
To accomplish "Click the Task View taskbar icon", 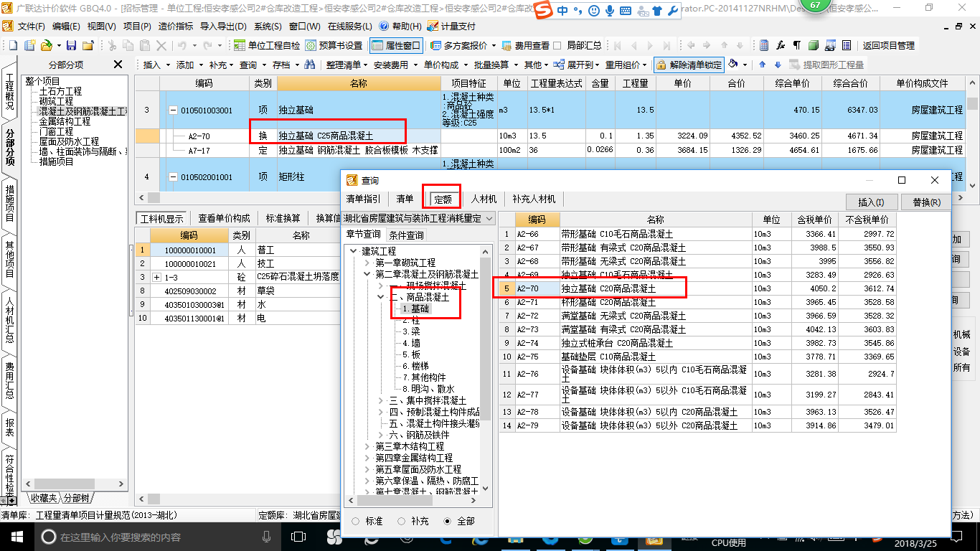I will pos(298,536).
